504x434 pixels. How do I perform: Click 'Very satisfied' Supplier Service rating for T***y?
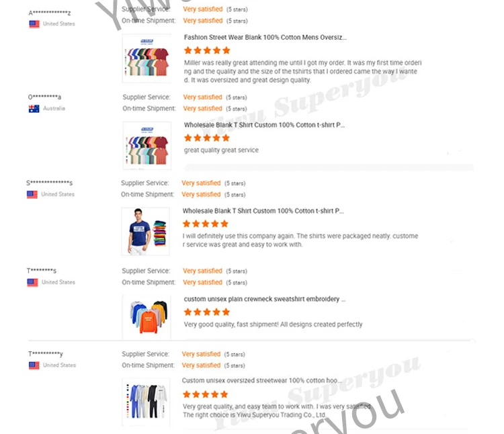coord(201,354)
